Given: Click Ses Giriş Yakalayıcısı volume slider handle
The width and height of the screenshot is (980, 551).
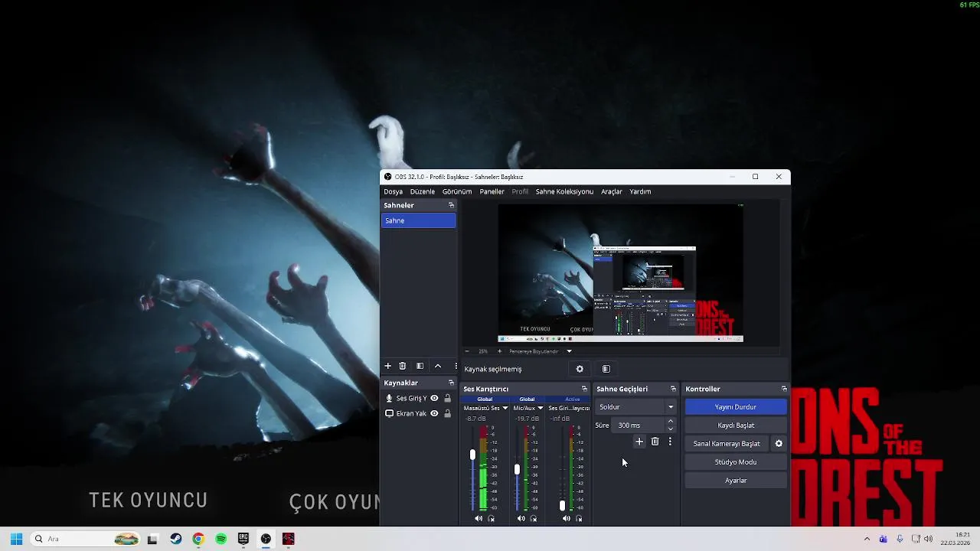Looking at the screenshot, I should click(562, 505).
